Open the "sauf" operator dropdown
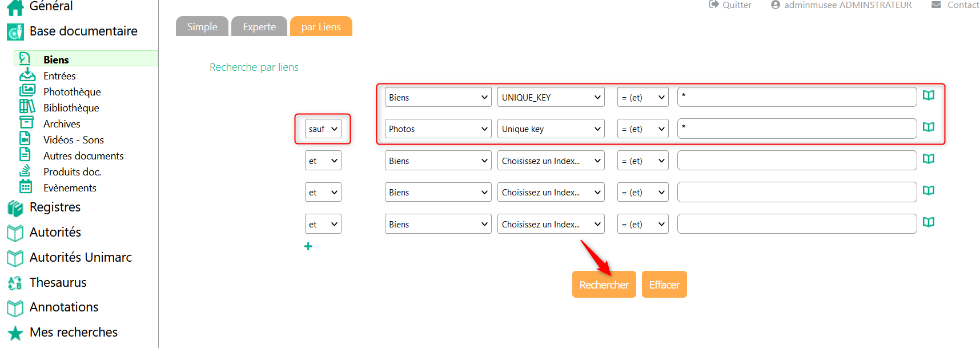The height and width of the screenshot is (348, 980). (323, 129)
